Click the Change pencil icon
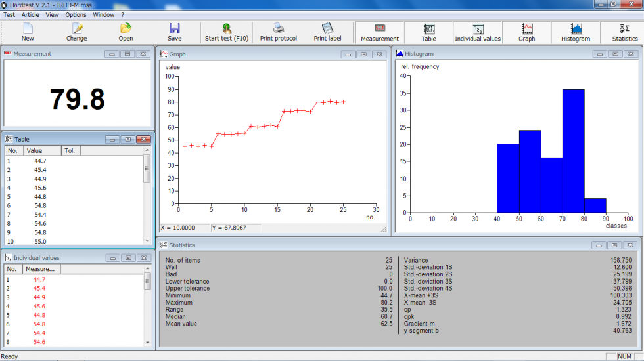The width and height of the screenshot is (644, 361). point(77,29)
